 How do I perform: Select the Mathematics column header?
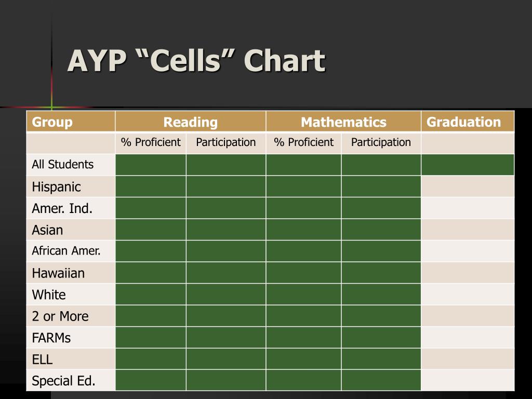tap(344, 122)
